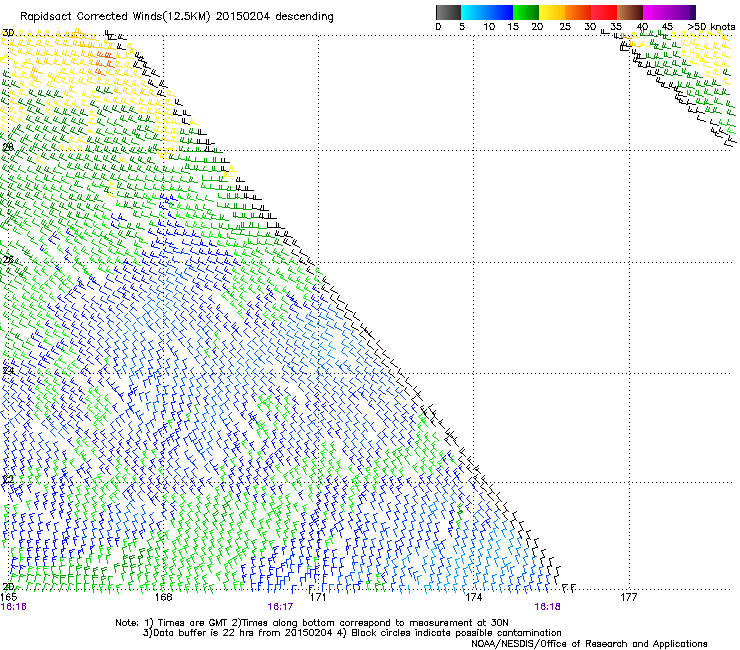The height and width of the screenshot is (650, 740).
Task: Click the yellow 20-25 knots legend segment
Action: [552, 12]
